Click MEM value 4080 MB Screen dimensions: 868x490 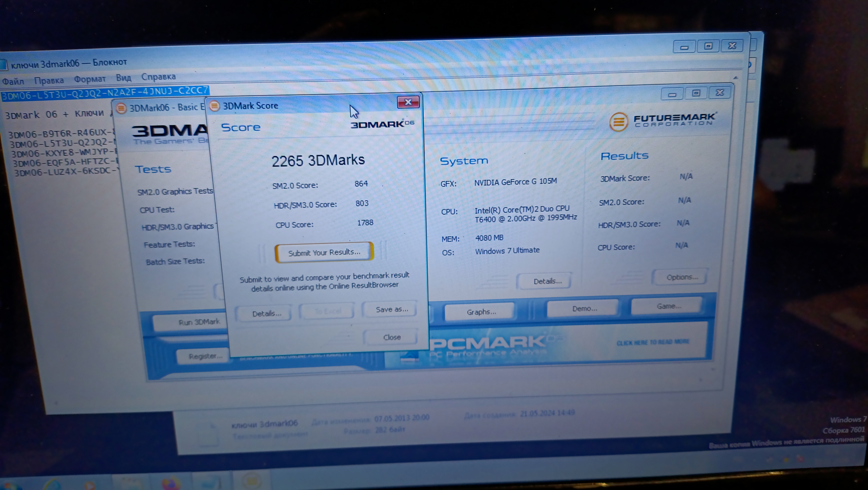tap(489, 238)
